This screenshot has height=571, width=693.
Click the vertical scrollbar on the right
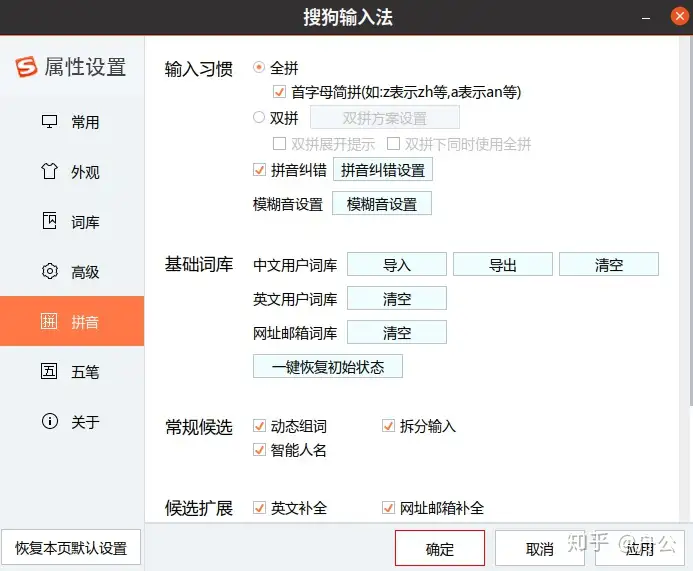point(690,221)
